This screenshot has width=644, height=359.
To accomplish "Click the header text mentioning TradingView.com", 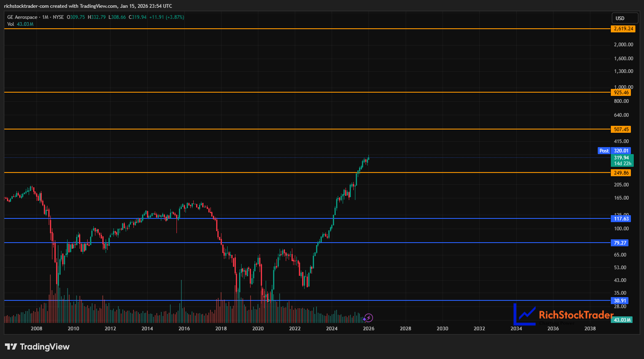I will point(88,6).
